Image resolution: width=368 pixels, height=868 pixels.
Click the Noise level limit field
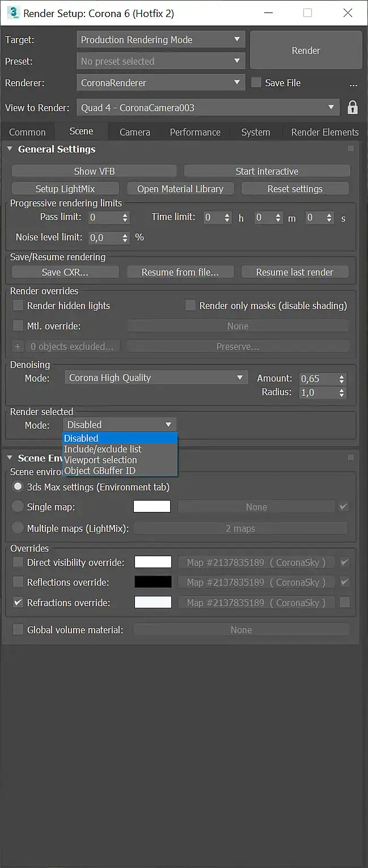pyautogui.click(x=103, y=238)
